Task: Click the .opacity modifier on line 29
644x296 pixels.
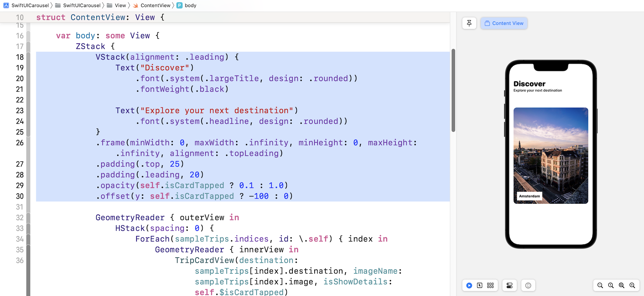Action: [x=192, y=186]
